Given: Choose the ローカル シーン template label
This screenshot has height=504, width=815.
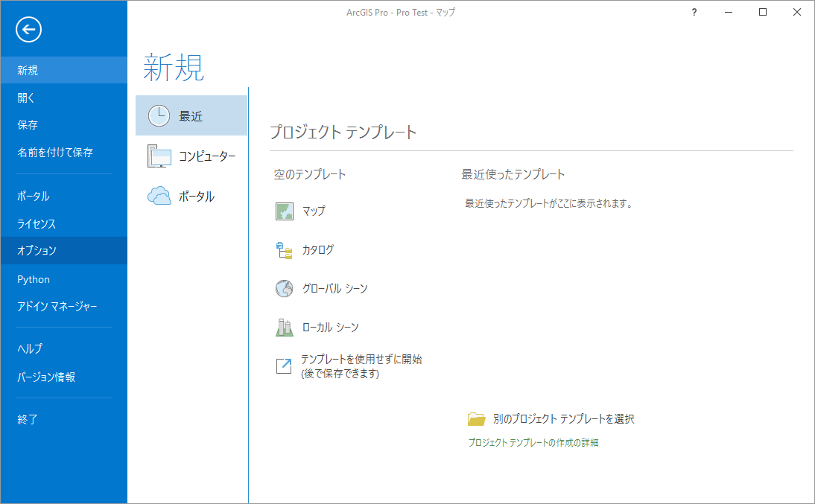Looking at the screenshot, I should pos(331,328).
